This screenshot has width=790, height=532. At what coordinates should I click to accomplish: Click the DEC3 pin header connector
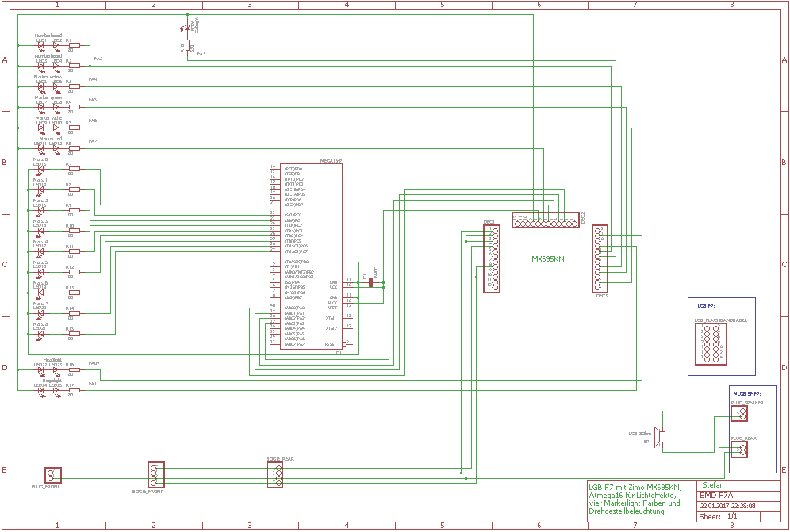click(x=600, y=258)
